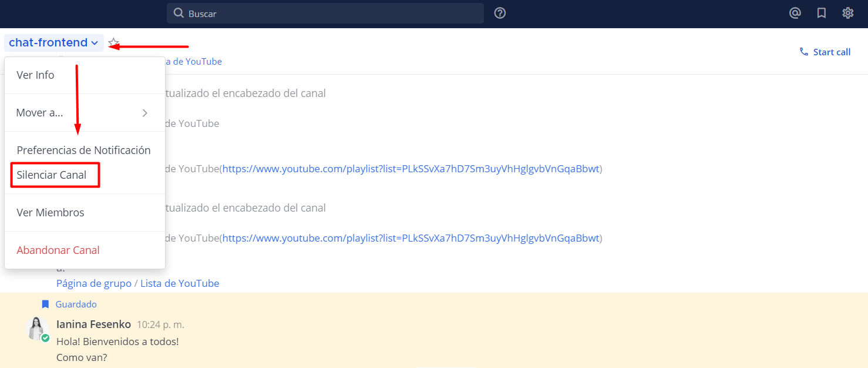Click Abandonar Canal to leave channel
This screenshot has height=368, width=868.
(x=58, y=250)
